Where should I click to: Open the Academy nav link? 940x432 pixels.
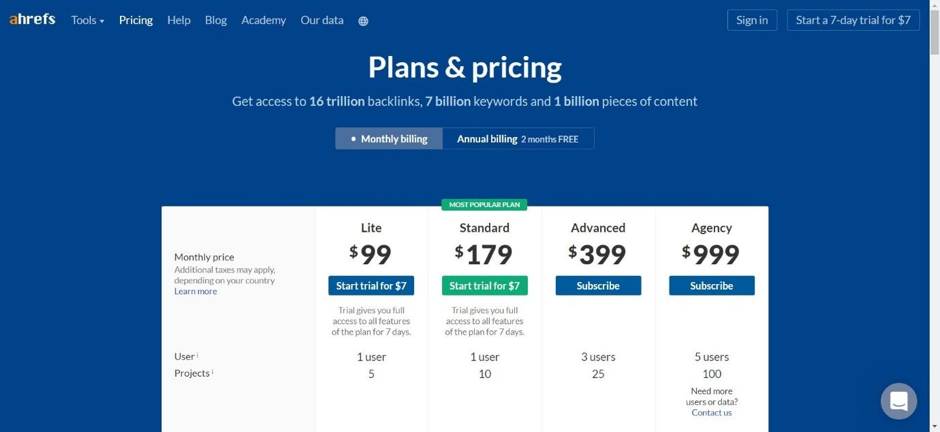coord(264,20)
